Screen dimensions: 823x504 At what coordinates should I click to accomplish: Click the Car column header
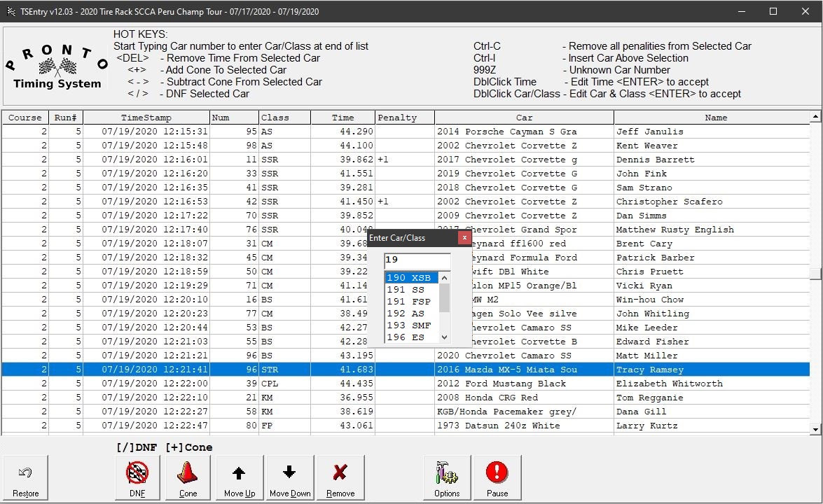pyautogui.click(x=524, y=118)
